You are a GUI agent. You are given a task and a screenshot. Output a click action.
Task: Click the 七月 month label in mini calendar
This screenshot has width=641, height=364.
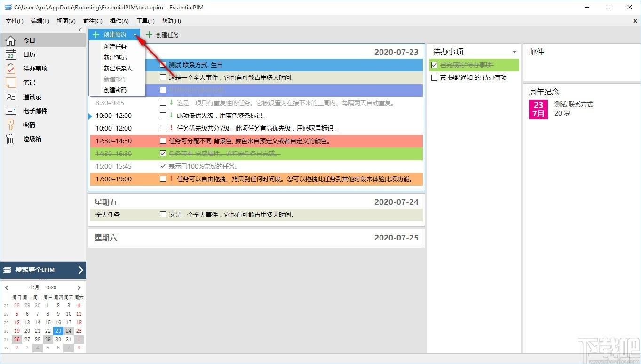pyautogui.click(x=34, y=287)
